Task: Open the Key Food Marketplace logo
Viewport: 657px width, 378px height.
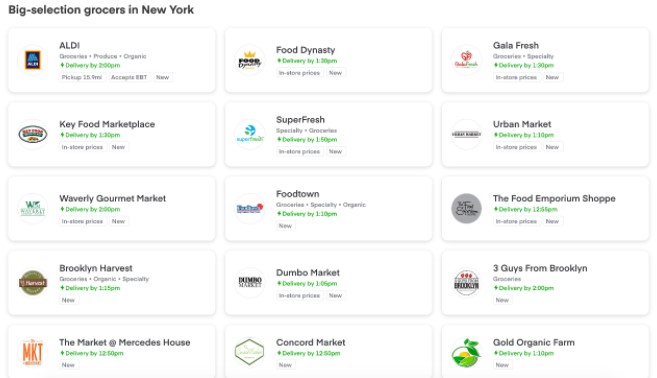Action: pyautogui.click(x=33, y=135)
